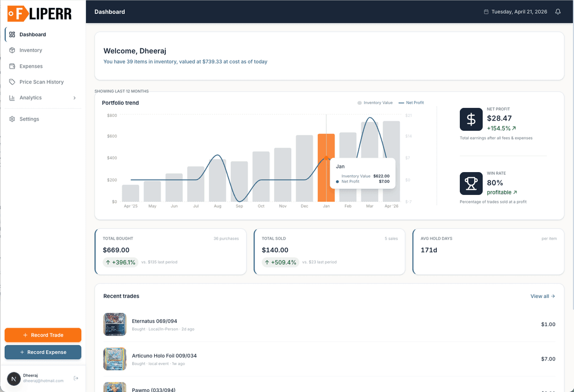Viewport: 574px width, 392px height.
Task: Open Settings from the sidebar
Action: click(x=43, y=119)
